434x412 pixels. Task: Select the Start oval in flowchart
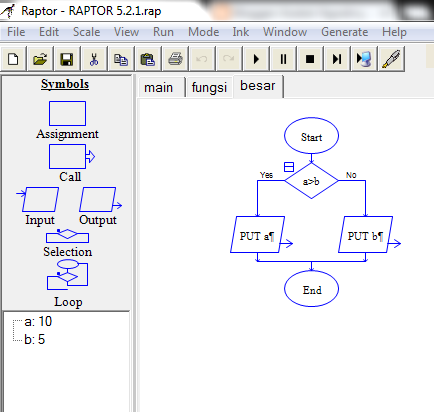pos(312,136)
